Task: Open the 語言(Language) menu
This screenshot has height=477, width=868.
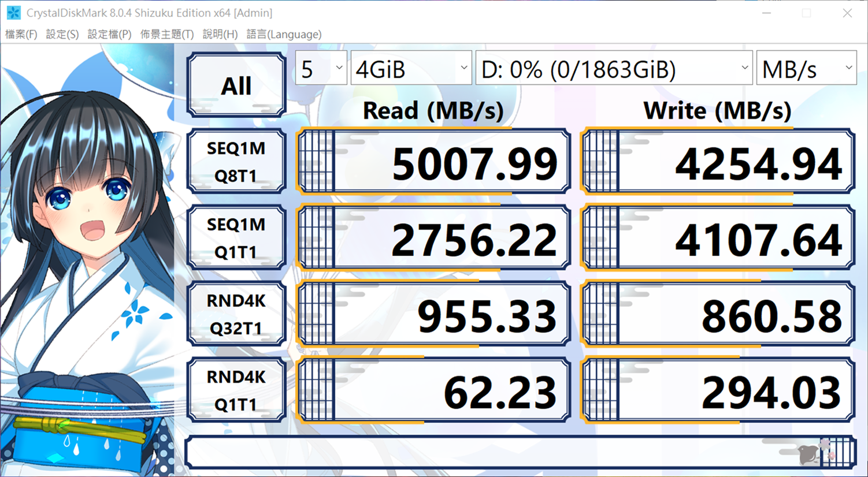Action: [x=284, y=34]
